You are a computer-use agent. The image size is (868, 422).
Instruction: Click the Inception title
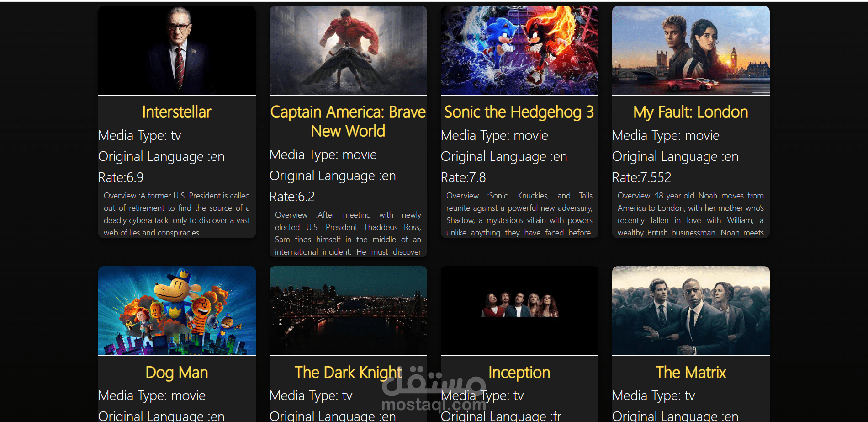tap(519, 373)
